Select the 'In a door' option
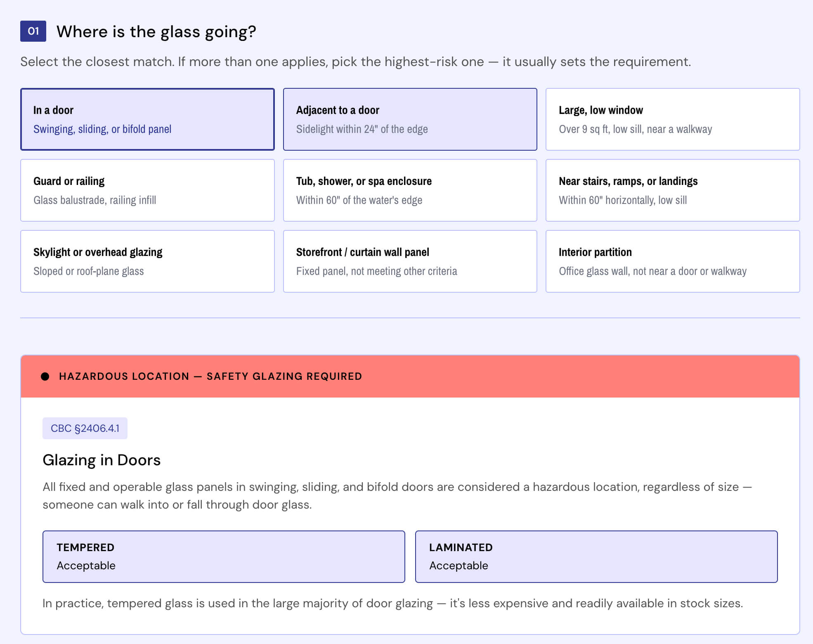The height and width of the screenshot is (644, 813). [147, 119]
